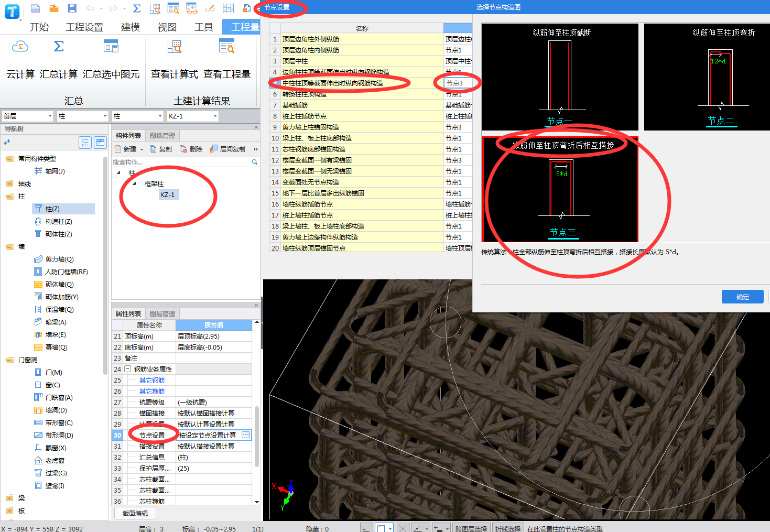The height and width of the screenshot is (532, 770).
Task: Click the 查看计算式 ribbon icon
Action: pyautogui.click(x=175, y=47)
